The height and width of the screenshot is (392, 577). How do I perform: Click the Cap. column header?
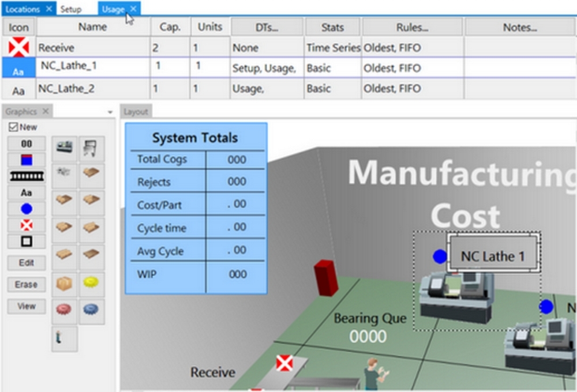click(x=170, y=27)
